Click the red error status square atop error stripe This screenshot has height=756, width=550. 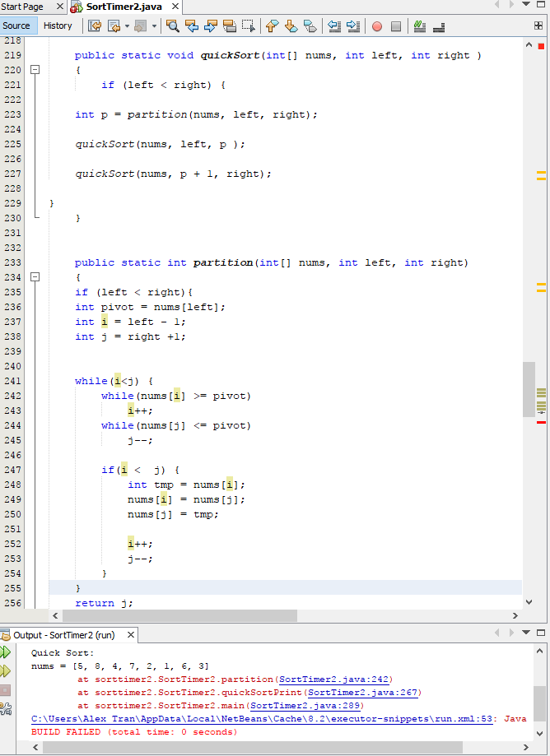point(541,46)
